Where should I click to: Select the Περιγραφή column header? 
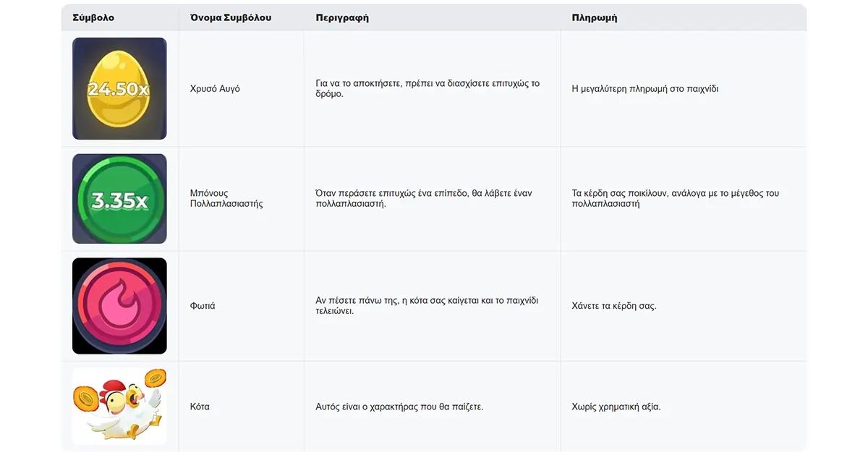(x=342, y=17)
